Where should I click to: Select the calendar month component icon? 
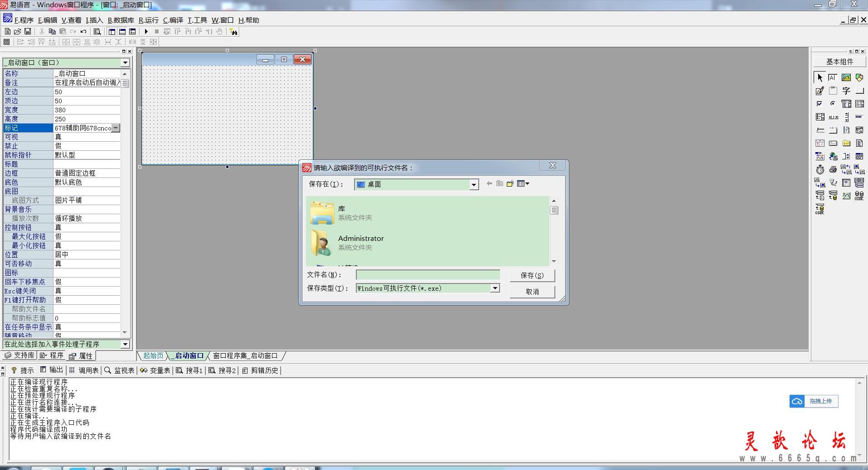tap(820, 143)
